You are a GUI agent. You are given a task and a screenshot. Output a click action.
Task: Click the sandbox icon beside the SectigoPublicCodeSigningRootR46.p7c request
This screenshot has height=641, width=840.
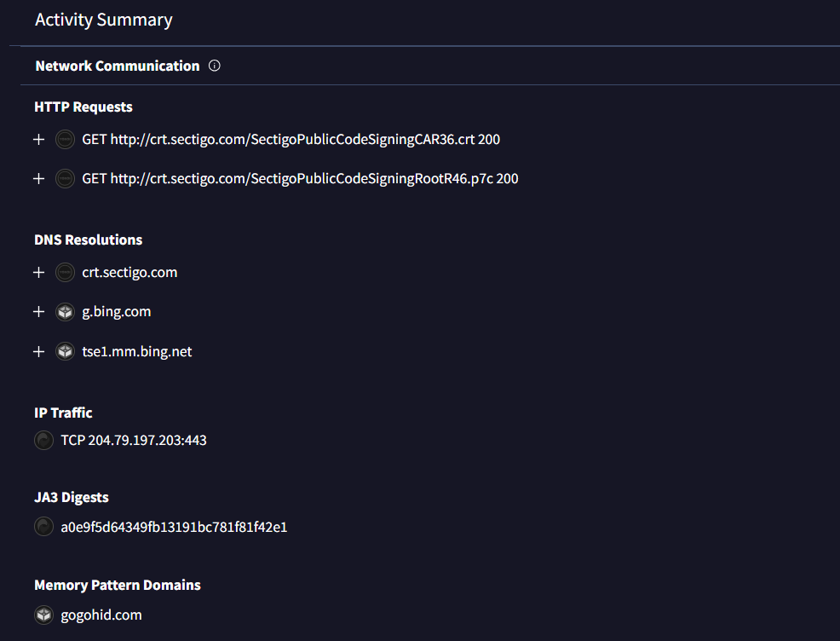coord(65,178)
